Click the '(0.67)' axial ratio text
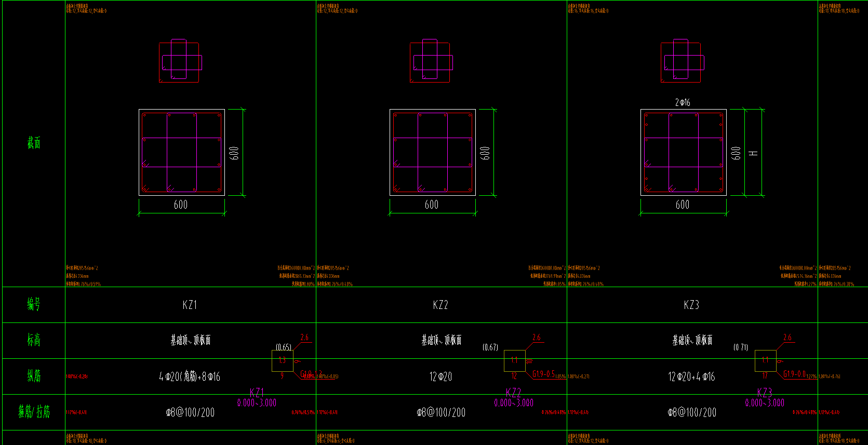Screen dimensions: 868x445 click(490, 347)
